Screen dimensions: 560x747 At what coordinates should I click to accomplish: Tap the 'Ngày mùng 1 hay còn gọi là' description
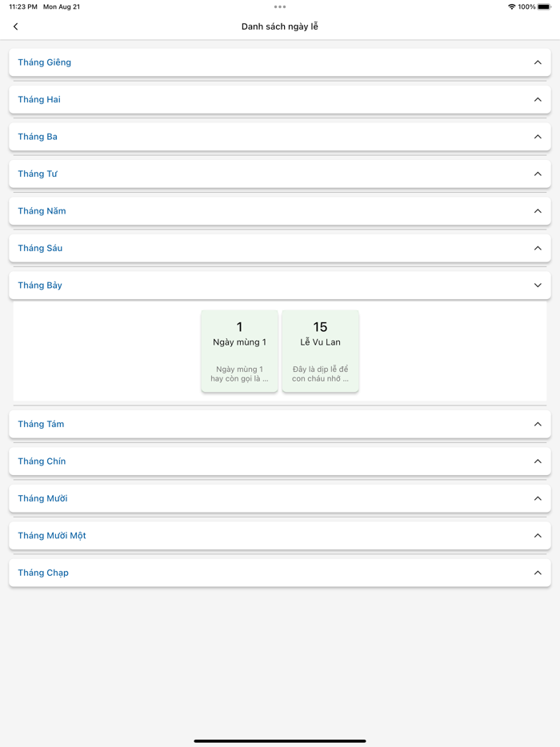point(239,374)
